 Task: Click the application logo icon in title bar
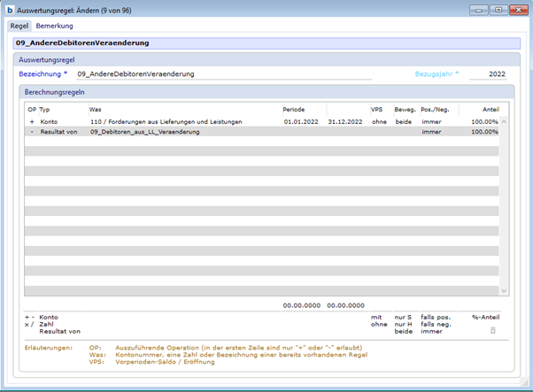8,9
